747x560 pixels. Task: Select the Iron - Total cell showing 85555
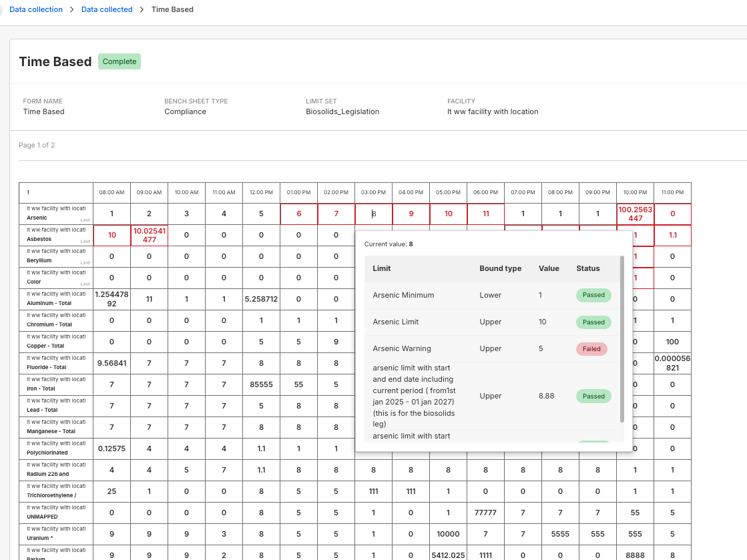[261, 384]
